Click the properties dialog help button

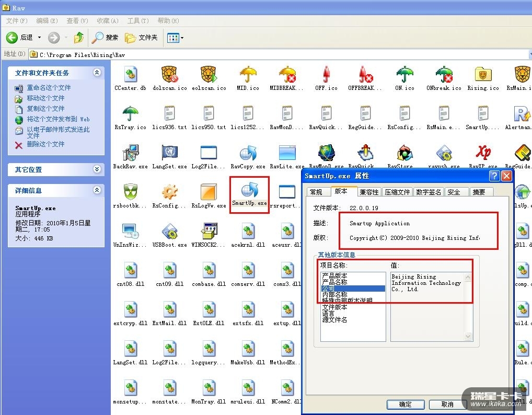point(494,176)
